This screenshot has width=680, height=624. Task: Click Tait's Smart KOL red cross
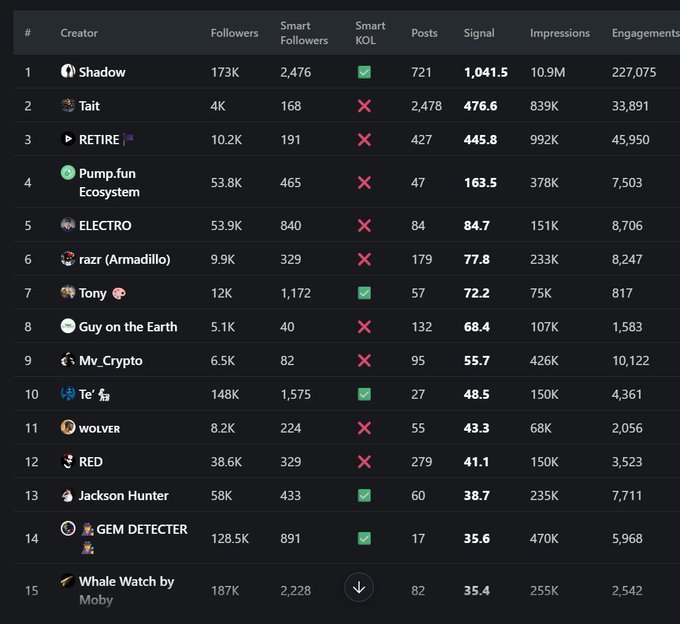tap(364, 106)
